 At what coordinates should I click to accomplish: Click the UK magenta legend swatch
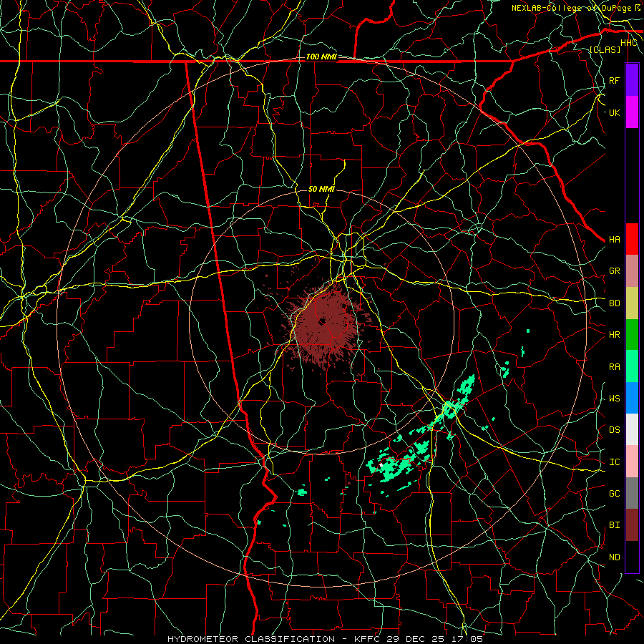pyautogui.click(x=632, y=112)
